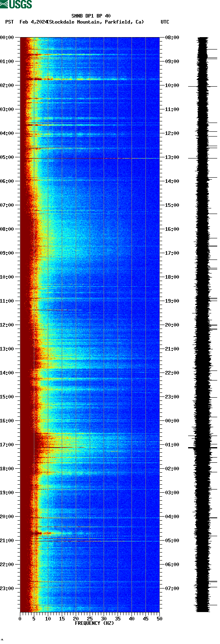The width and height of the screenshot is (220, 644).
Task: Click the '40' tick label on the frequency axis
Action: 132,619
